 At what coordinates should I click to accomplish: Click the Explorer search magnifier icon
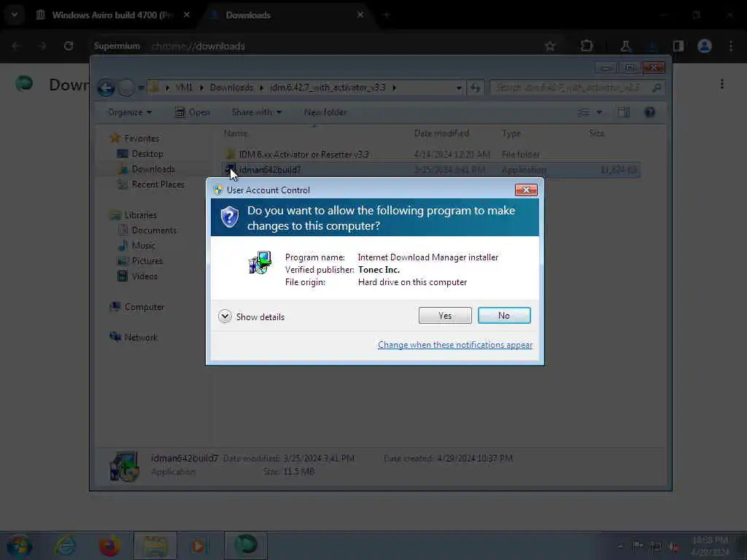pyautogui.click(x=657, y=87)
